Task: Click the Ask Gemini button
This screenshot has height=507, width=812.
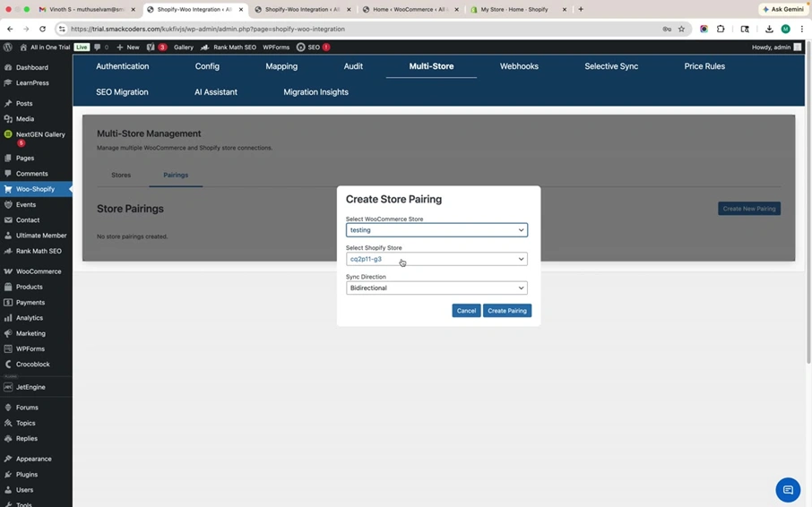Action: [782, 9]
